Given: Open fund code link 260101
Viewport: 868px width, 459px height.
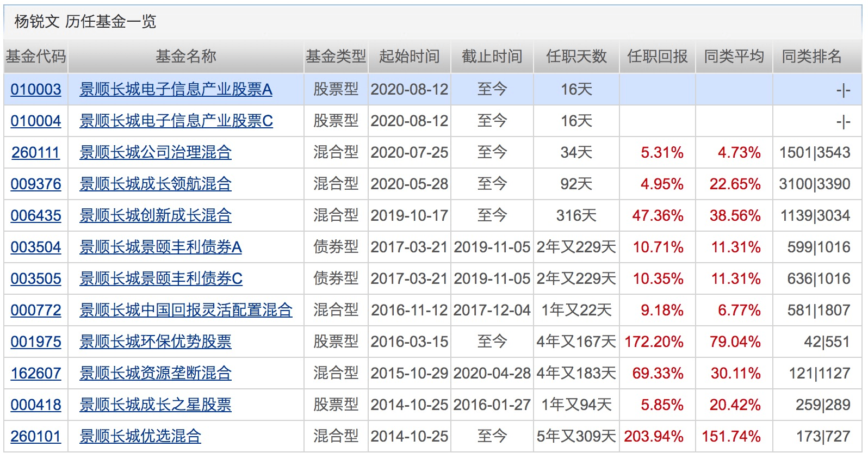Looking at the screenshot, I should click(36, 436).
